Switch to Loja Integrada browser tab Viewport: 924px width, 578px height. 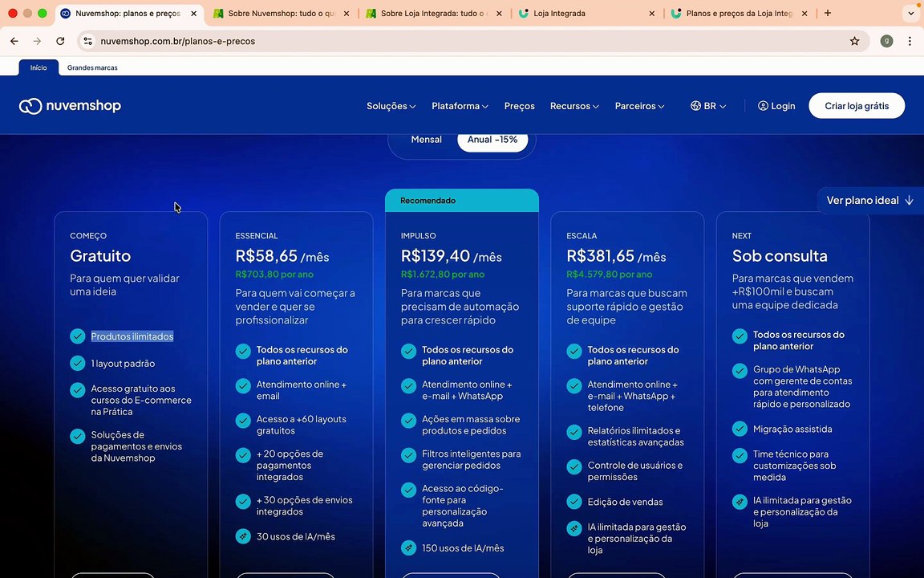(x=586, y=14)
